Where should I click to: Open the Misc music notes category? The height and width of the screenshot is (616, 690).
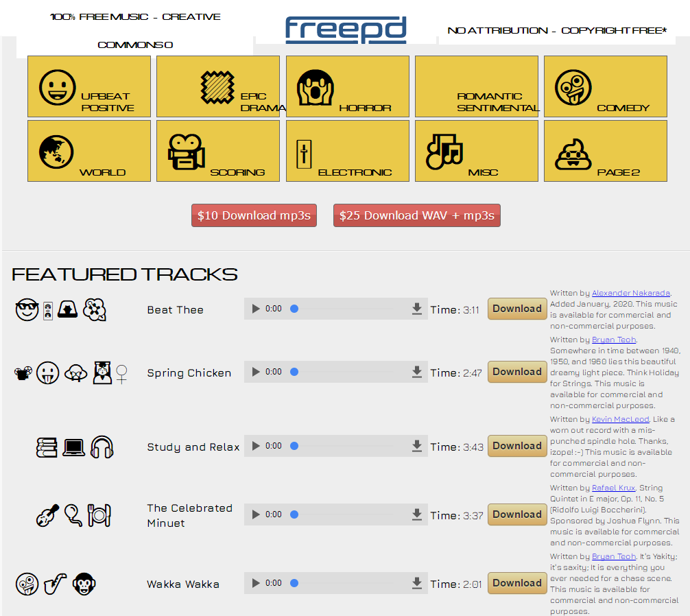tap(477, 151)
